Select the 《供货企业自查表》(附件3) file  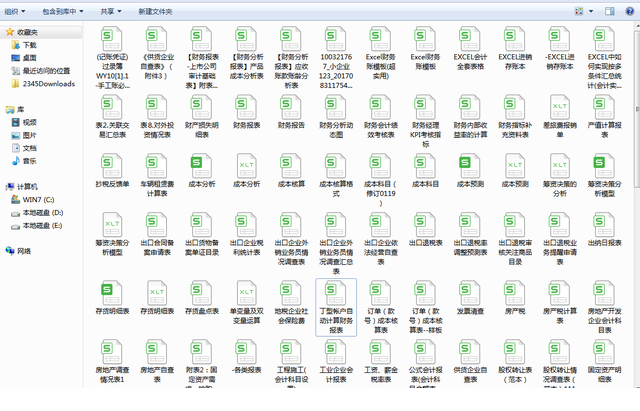coord(157,53)
